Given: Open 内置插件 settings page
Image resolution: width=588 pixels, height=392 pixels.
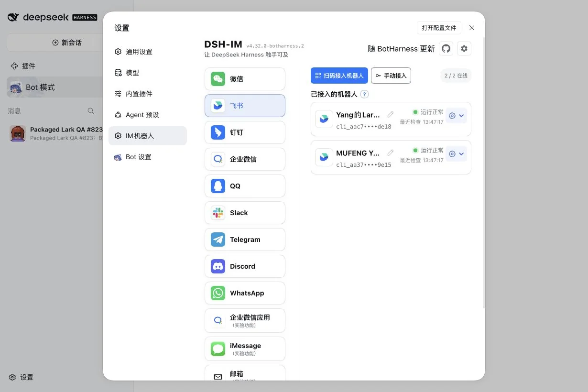Looking at the screenshot, I should [x=148, y=94].
